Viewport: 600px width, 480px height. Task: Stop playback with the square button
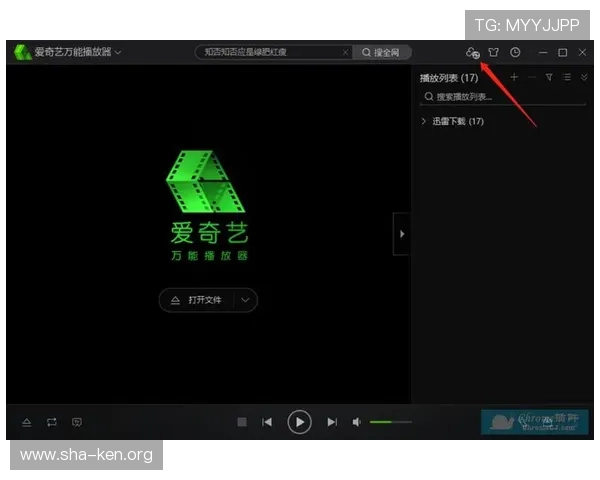[x=242, y=422]
